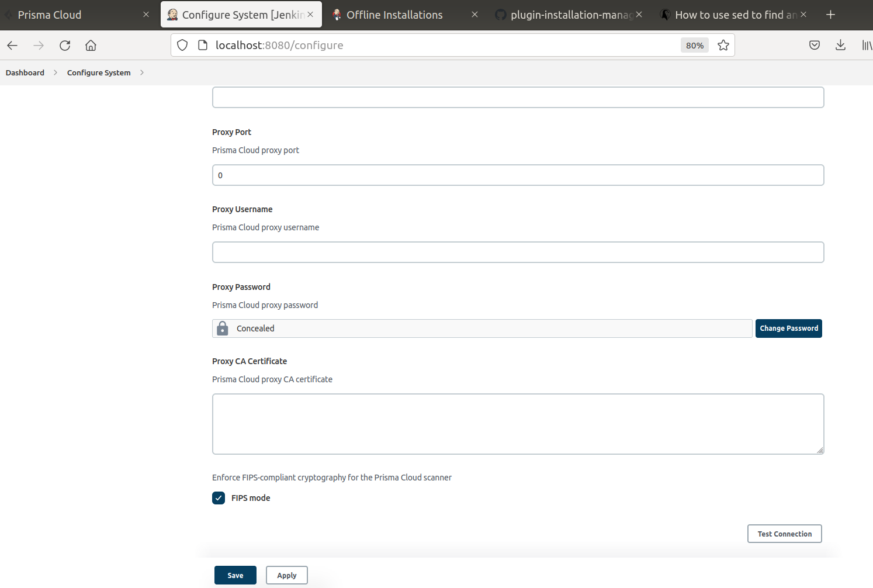Click the Concealed password field
The image size is (873, 588).
click(x=482, y=328)
